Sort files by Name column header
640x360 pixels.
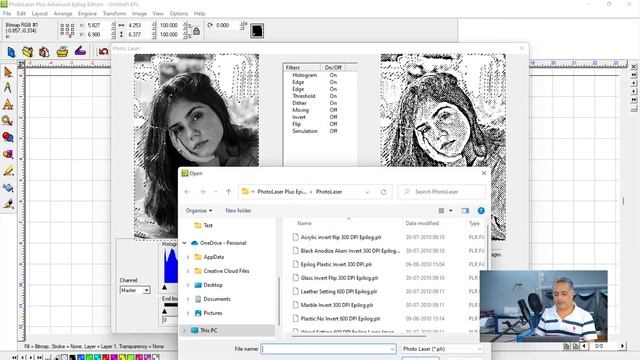pos(304,223)
